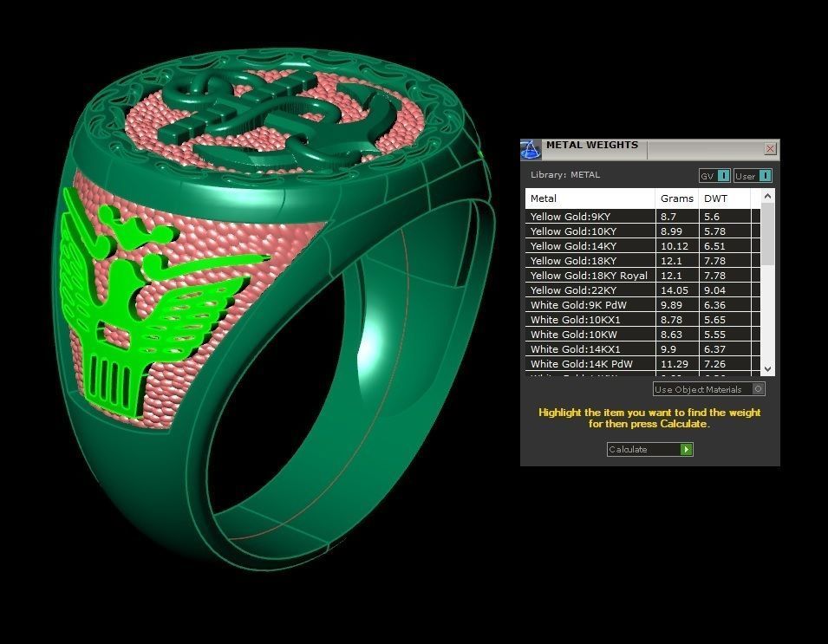Click scroll up arrow in metals list

pyautogui.click(x=768, y=196)
